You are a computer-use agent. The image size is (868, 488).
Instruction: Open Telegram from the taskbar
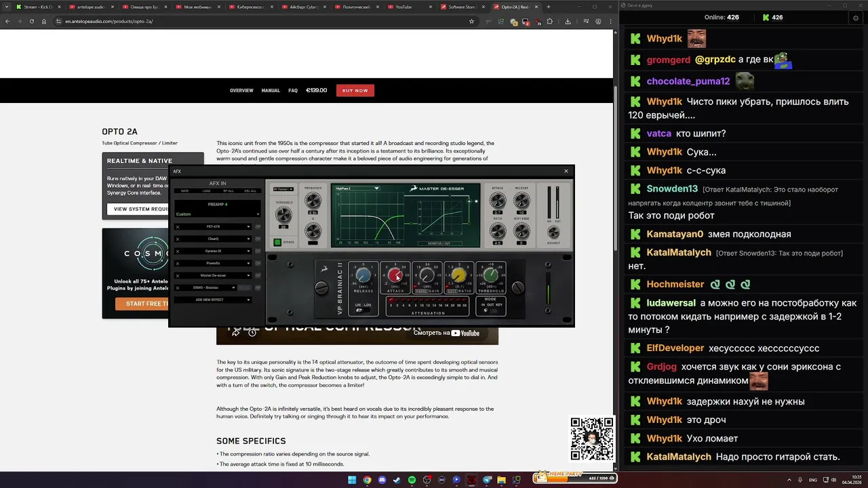coord(486,480)
